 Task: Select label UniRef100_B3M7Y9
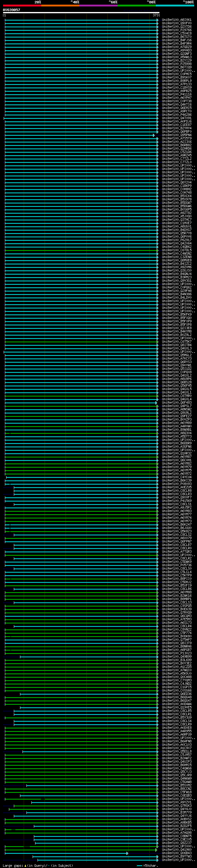click(x=176, y=812)
